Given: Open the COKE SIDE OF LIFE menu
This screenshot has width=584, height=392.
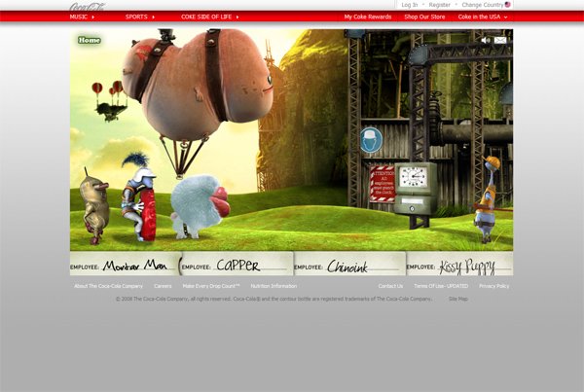Looking at the screenshot, I should click(x=206, y=17).
